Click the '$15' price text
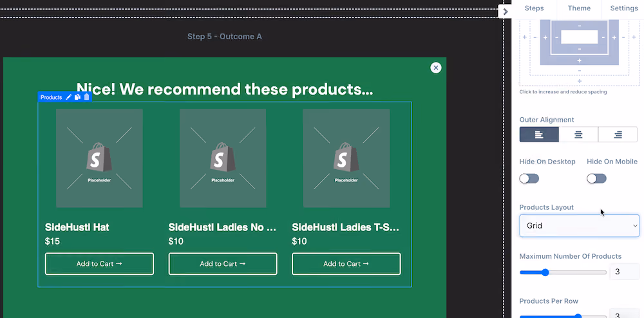This screenshot has width=644, height=318. pyautogui.click(x=52, y=241)
